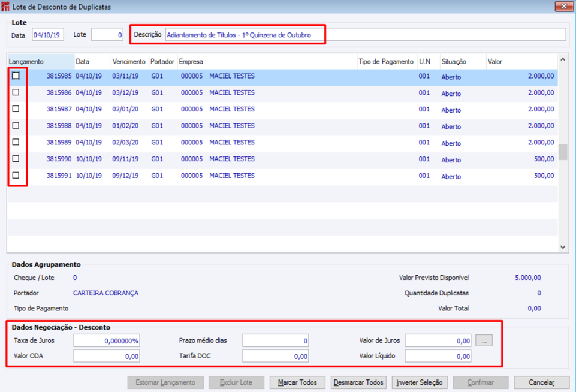This screenshot has height=392, width=576.
Task: Click the application icon in title bar
Action: point(5,7)
